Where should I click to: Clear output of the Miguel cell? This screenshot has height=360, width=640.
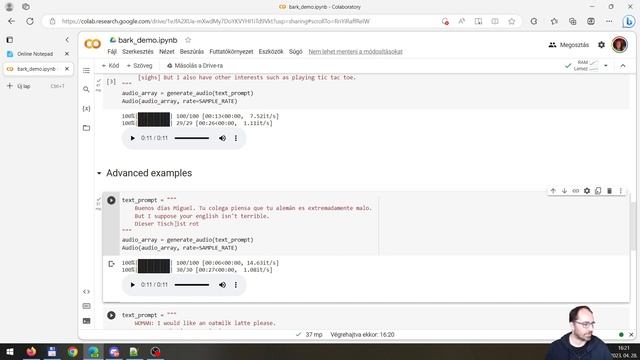point(111,264)
